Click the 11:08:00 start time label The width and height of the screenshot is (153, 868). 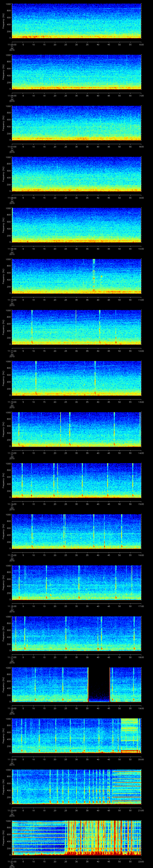coord(12,198)
